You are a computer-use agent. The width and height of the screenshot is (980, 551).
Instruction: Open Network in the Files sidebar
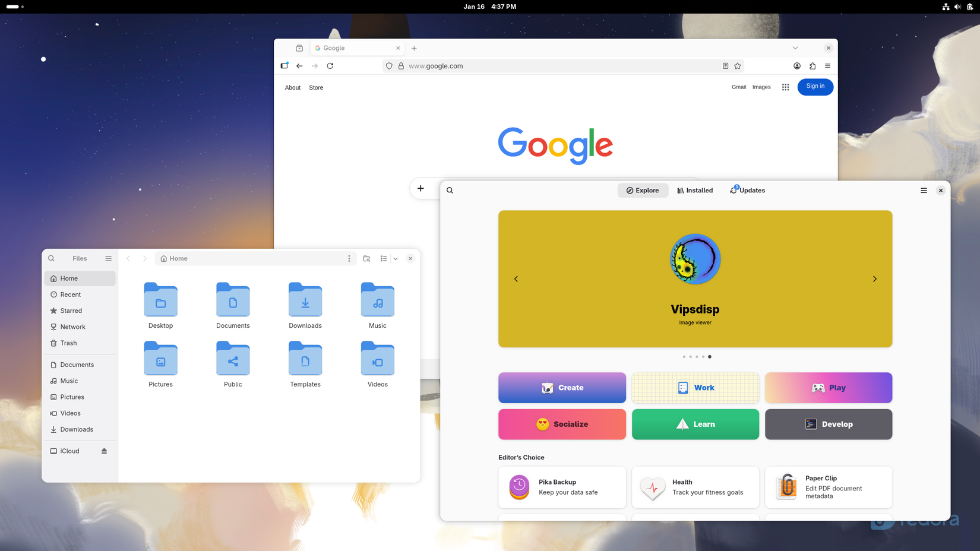point(80,327)
